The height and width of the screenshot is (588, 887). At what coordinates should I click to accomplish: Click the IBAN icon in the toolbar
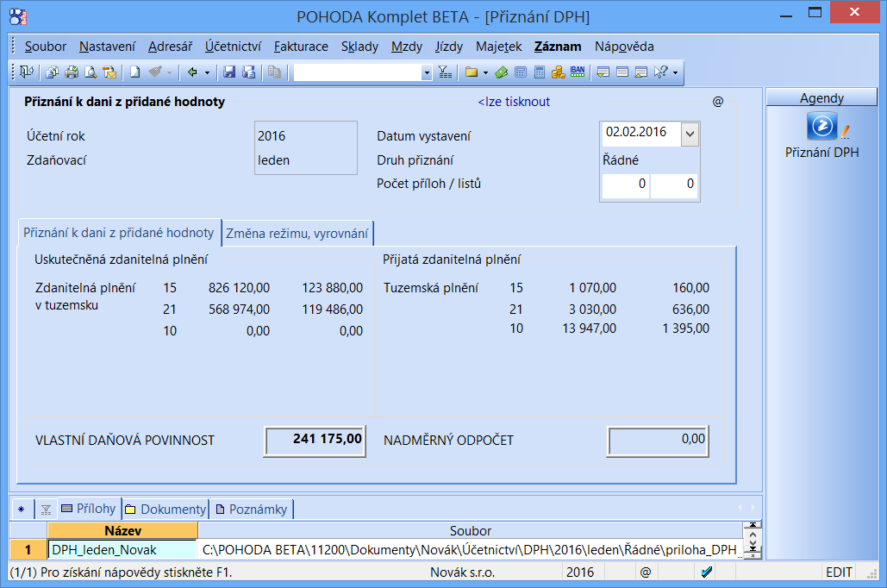click(578, 72)
